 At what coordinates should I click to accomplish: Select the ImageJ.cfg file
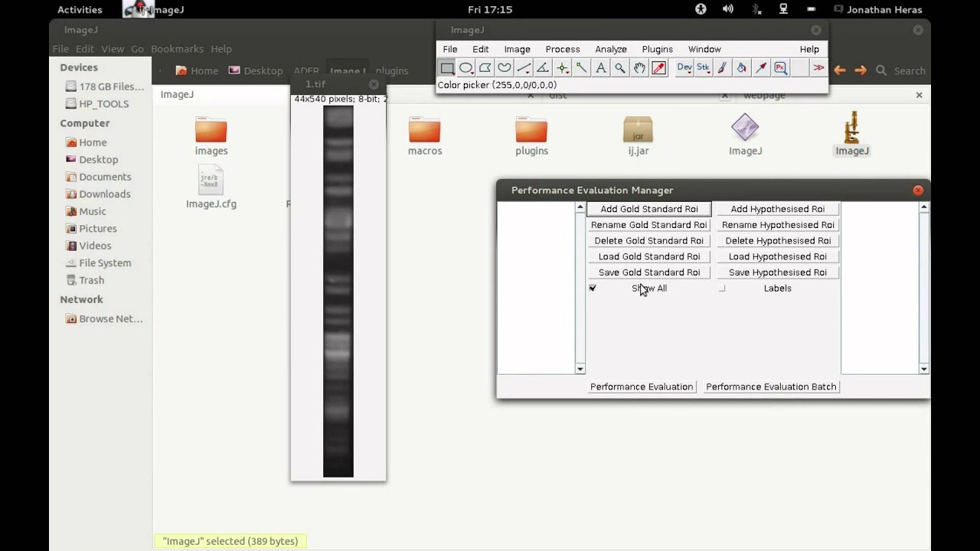point(211,188)
